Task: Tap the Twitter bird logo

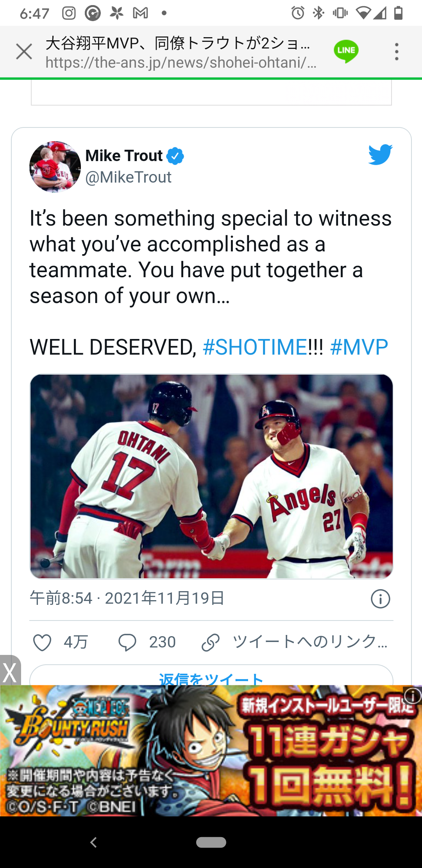Action: pos(380,154)
